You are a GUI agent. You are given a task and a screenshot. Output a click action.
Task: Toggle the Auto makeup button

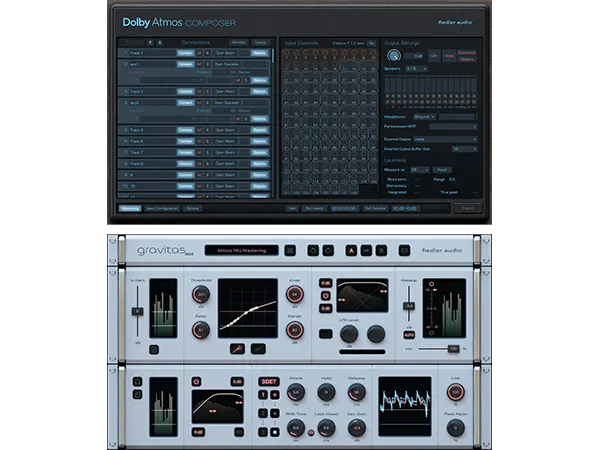click(x=409, y=335)
